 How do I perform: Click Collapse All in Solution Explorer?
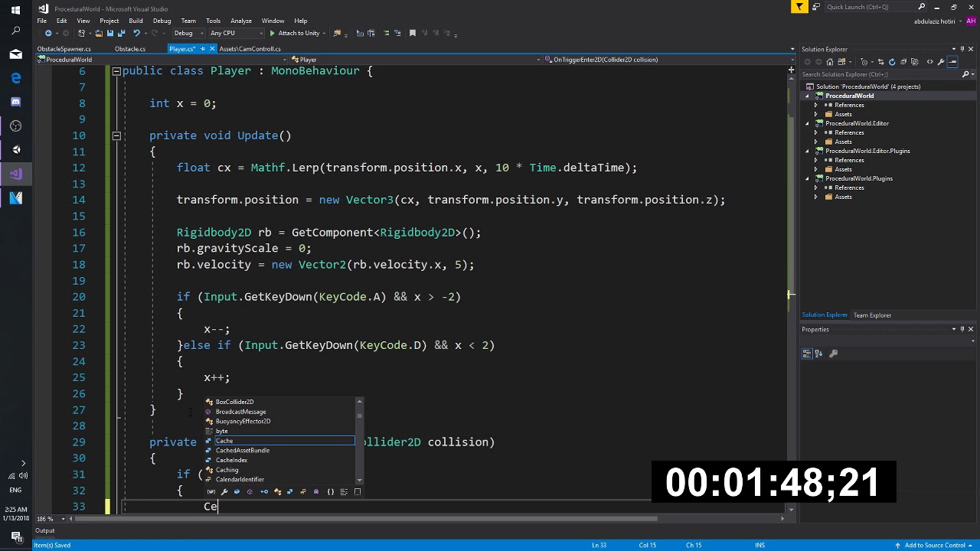click(903, 61)
